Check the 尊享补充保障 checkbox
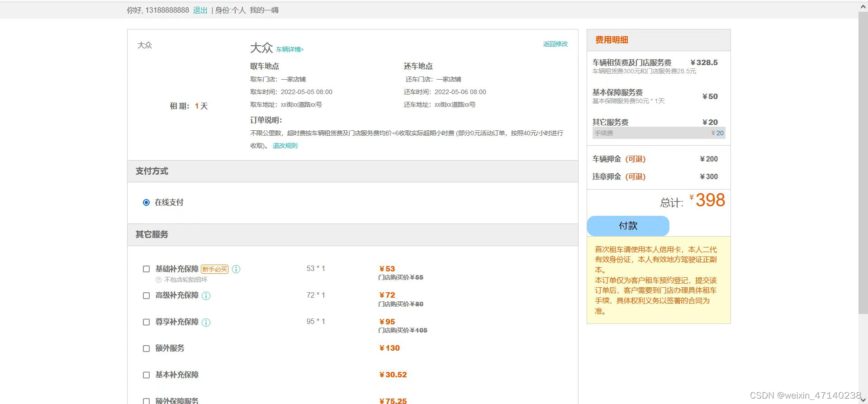Image resolution: width=868 pixels, height=404 pixels. (146, 322)
